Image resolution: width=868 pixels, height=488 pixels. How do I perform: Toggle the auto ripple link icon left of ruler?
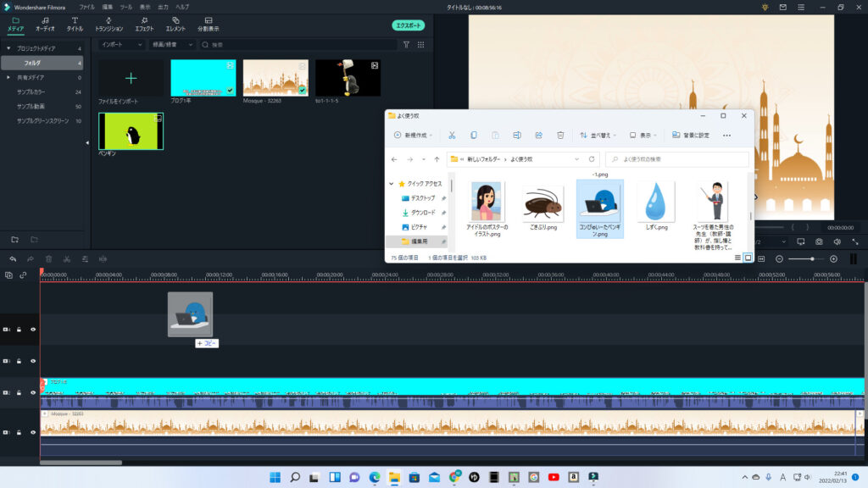(23, 275)
